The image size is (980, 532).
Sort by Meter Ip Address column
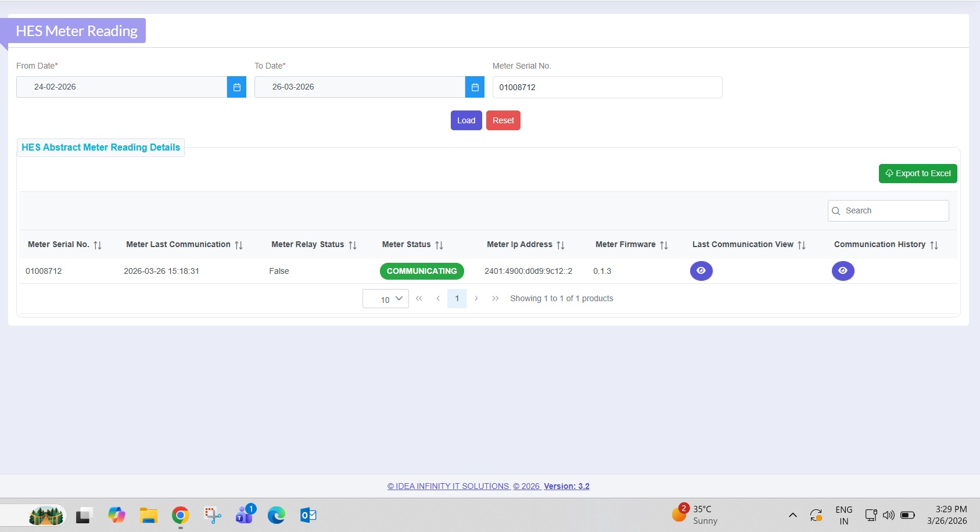coord(561,245)
